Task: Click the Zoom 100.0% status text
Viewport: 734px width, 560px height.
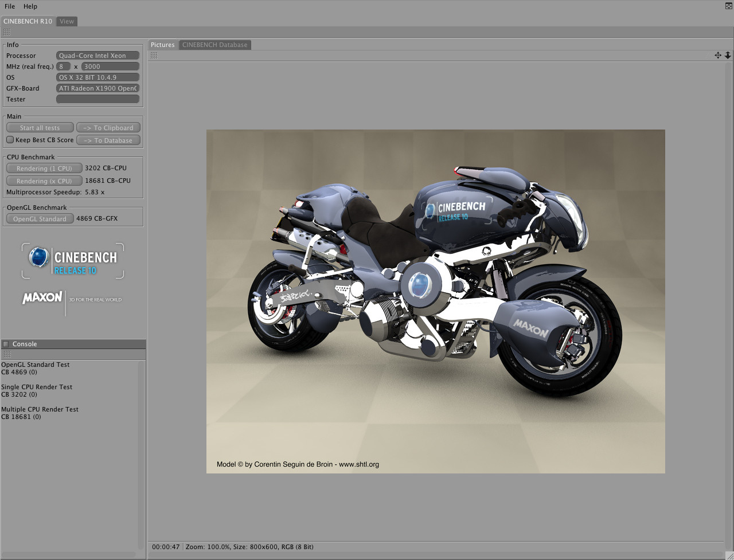Action: (208, 547)
